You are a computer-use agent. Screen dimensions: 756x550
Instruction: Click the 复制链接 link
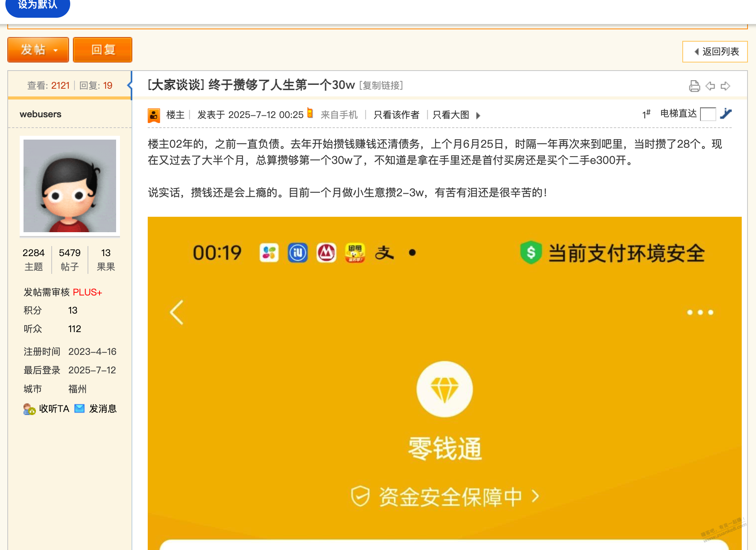click(x=381, y=85)
